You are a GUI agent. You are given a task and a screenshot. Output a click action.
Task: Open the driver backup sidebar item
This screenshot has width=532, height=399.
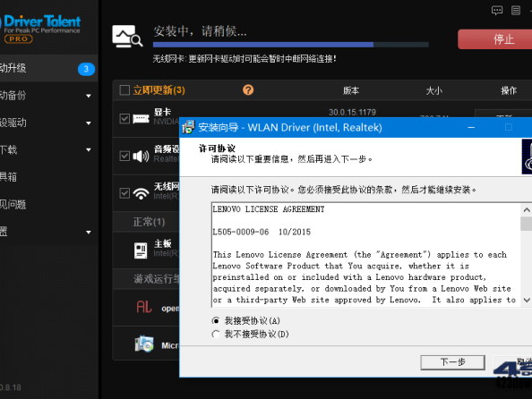pos(48,95)
